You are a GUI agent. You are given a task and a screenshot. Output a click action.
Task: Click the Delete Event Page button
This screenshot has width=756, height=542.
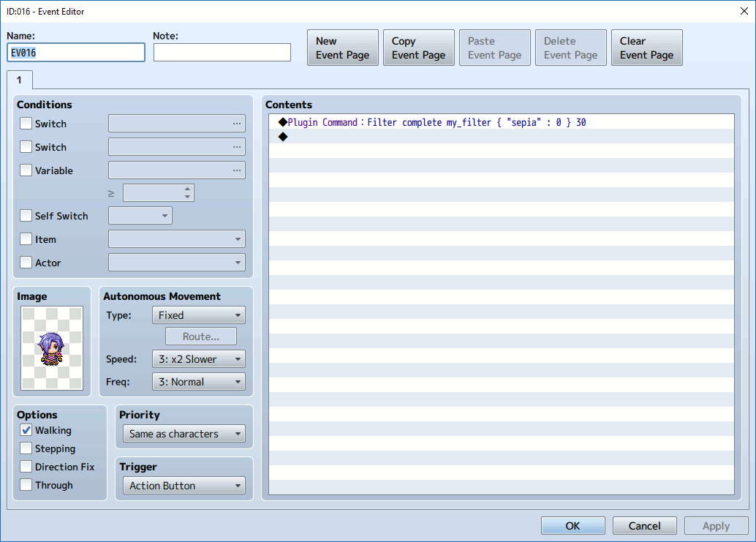[x=571, y=48]
